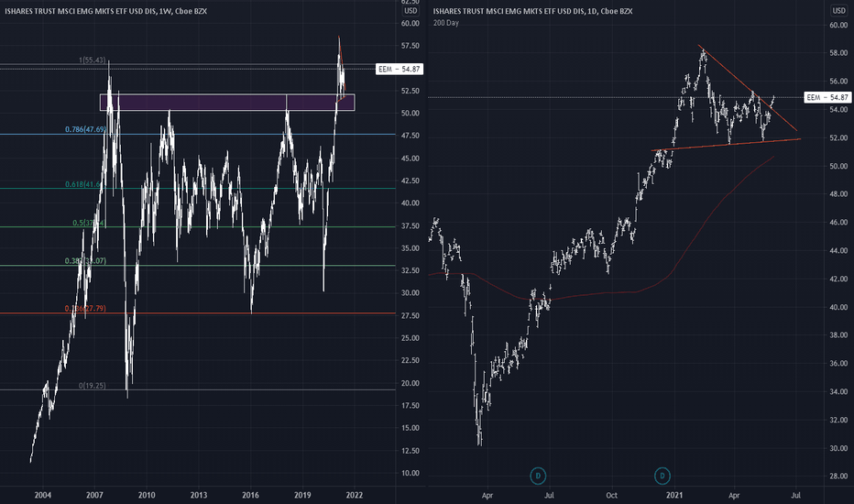Select the daily chart title ISHARES TRUST MSCI 1D
This screenshot has width=854, height=504.
(x=532, y=11)
